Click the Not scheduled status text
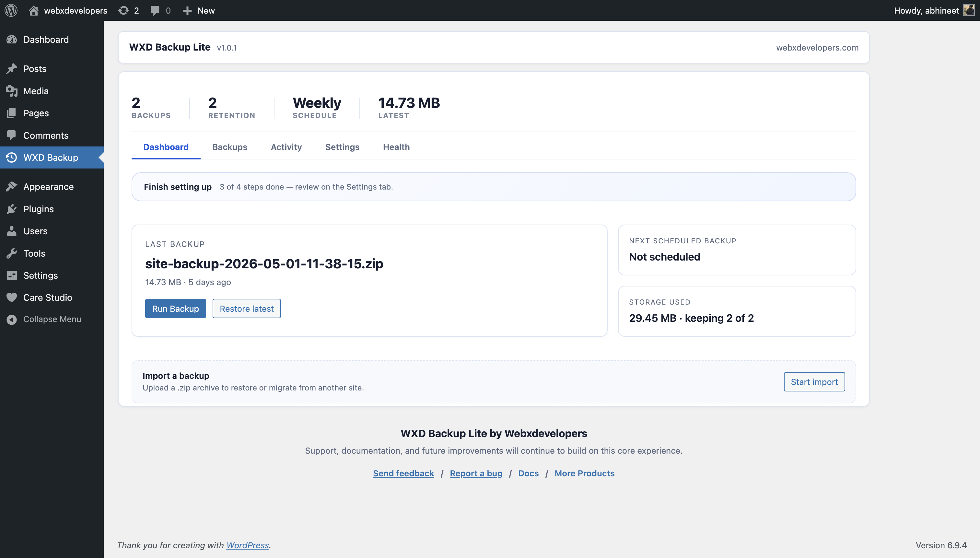980x558 pixels. (x=665, y=257)
